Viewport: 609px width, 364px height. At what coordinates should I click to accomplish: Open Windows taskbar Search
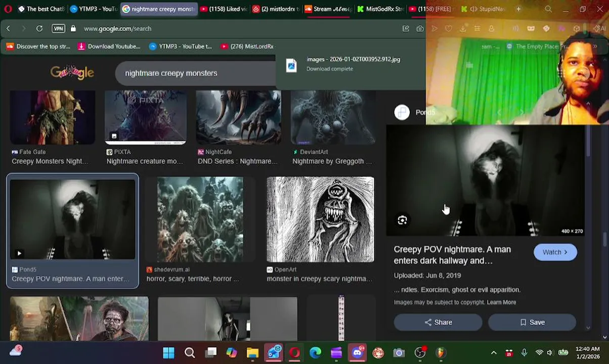[x=190, y=353]
